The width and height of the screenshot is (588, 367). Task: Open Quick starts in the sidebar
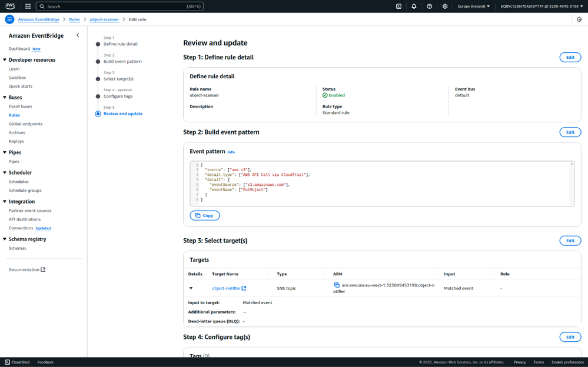coord(21,86)
